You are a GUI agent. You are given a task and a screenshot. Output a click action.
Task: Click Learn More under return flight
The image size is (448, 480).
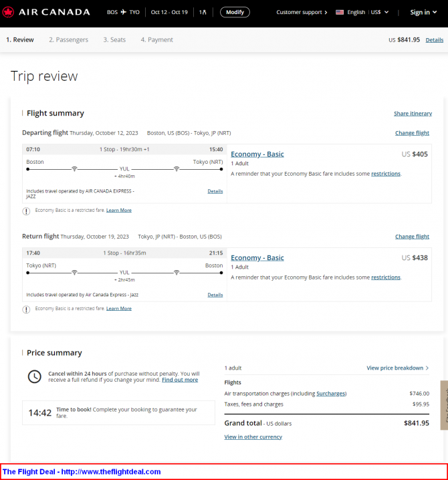[119, 309]
